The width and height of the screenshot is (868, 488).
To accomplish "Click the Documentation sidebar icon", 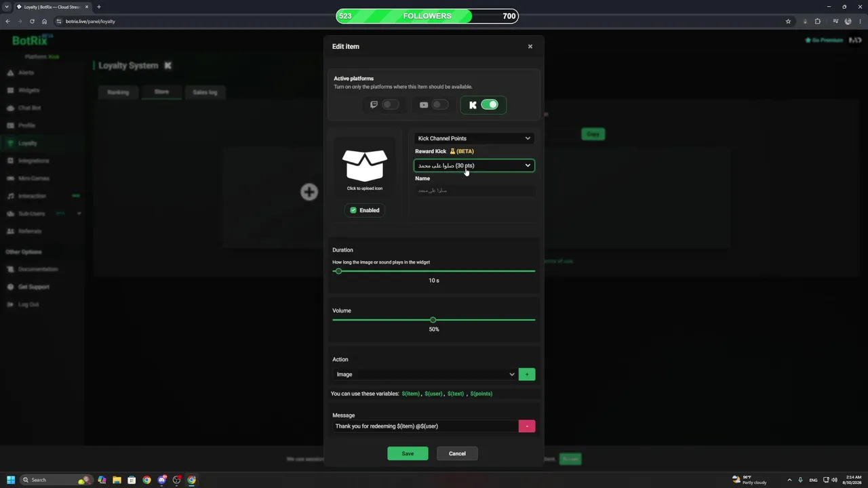I will tap(10, 269).
